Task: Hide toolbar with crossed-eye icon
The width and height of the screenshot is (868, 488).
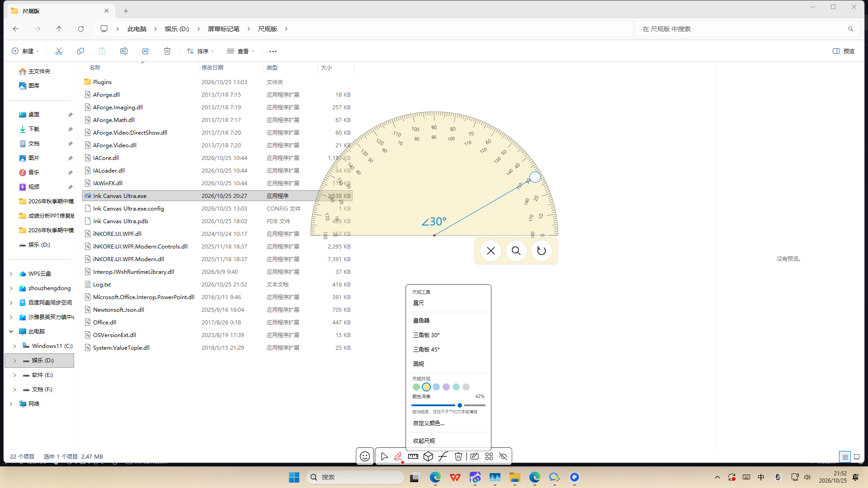Action: pyautogui.click(x=503, y=456)
